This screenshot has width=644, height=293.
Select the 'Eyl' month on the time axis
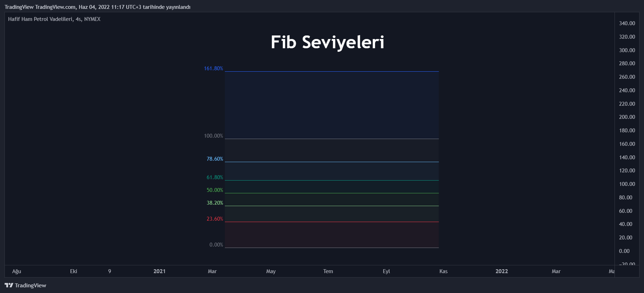point(386,271)
